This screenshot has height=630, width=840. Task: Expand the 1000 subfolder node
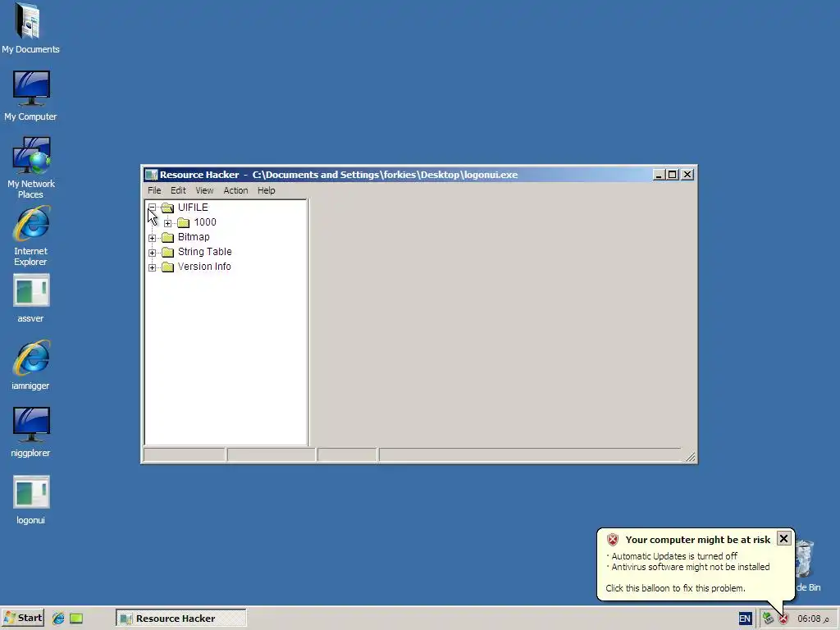[x=167, y=223]
